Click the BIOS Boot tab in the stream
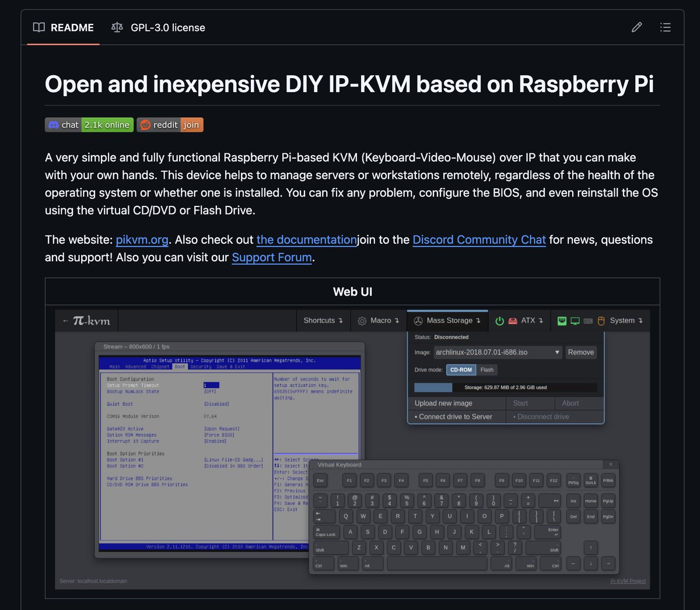700x610 pixels. pos(180,366)
